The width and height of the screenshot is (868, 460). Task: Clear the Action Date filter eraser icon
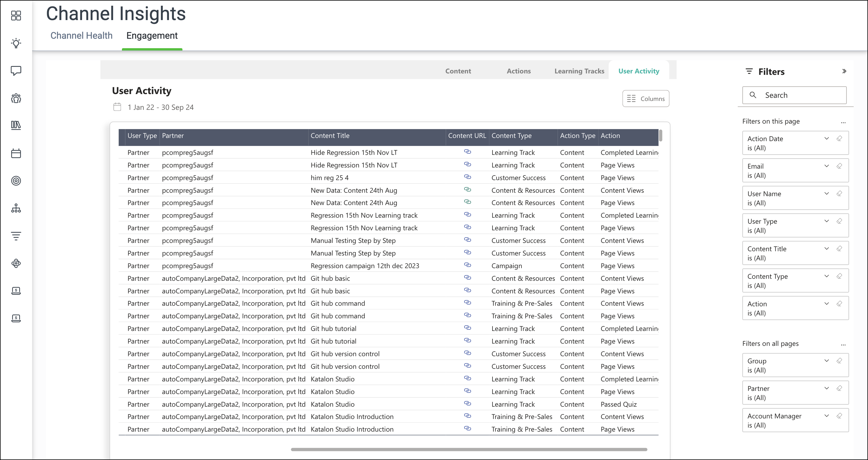[839, 139]
